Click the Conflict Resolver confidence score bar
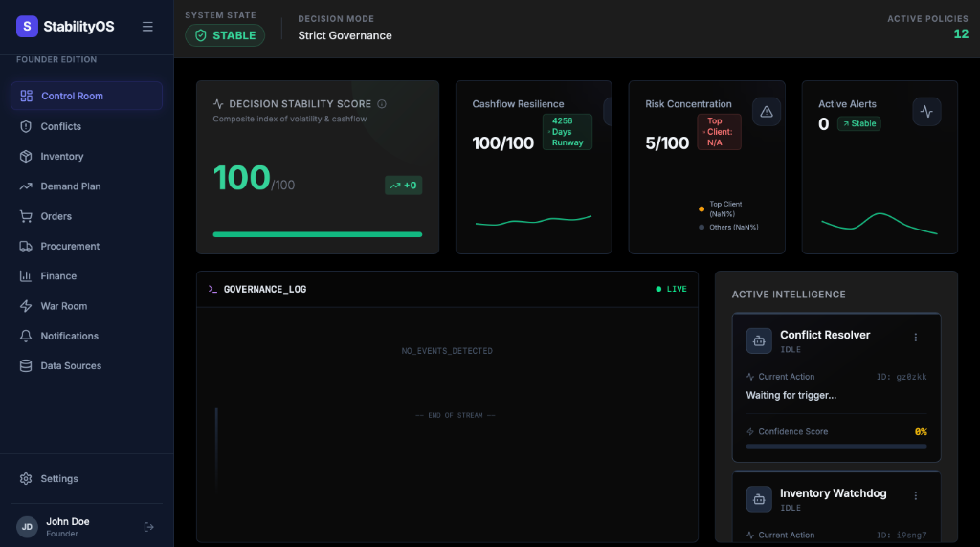The width and height of the screenshot is (980, 547). pyautogui.click(x=835, y=446)
